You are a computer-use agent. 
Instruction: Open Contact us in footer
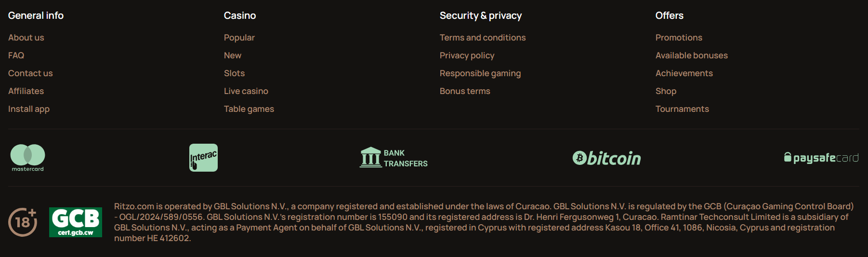30,73
